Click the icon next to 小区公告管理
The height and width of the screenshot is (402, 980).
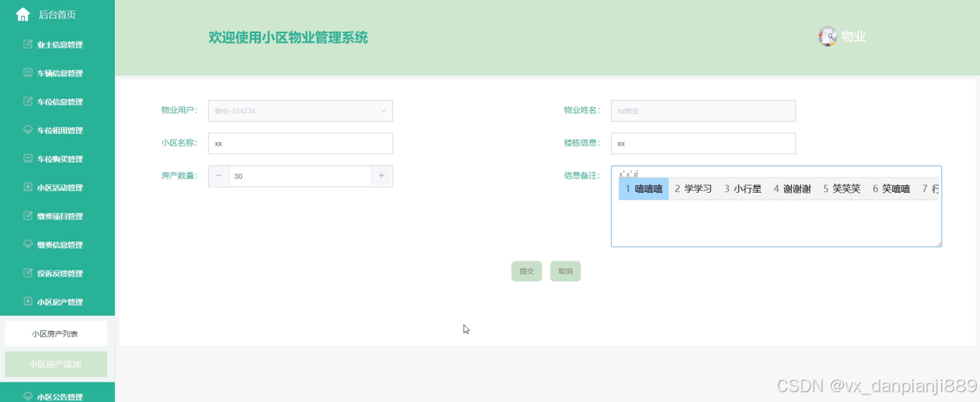[28, 397]
